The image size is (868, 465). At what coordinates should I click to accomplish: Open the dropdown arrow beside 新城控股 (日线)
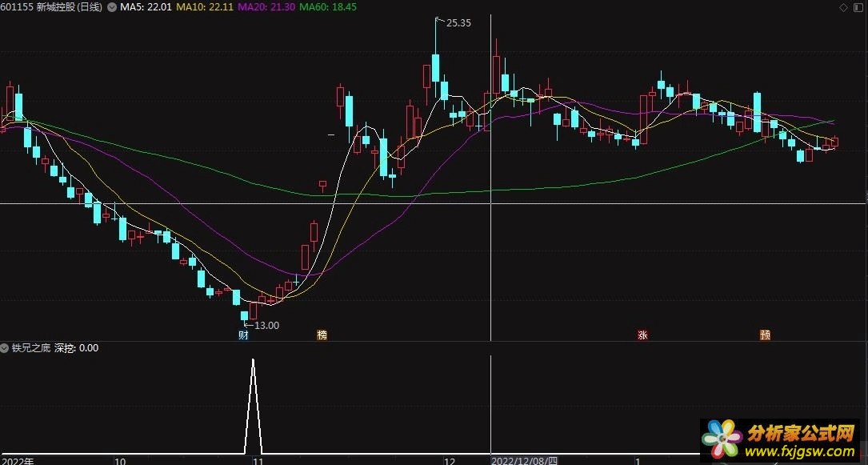pyautogui.click(x=112, y=7)
